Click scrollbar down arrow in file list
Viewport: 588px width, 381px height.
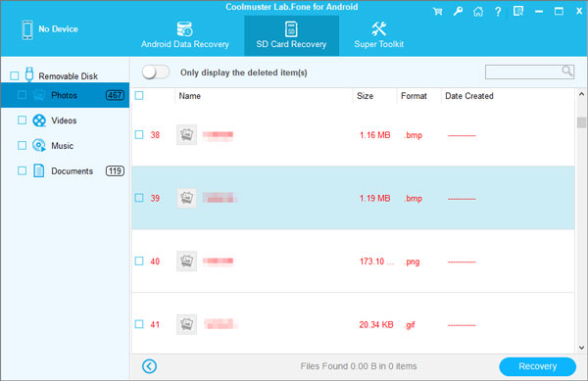pyautogui.click(x=581, y=348)
